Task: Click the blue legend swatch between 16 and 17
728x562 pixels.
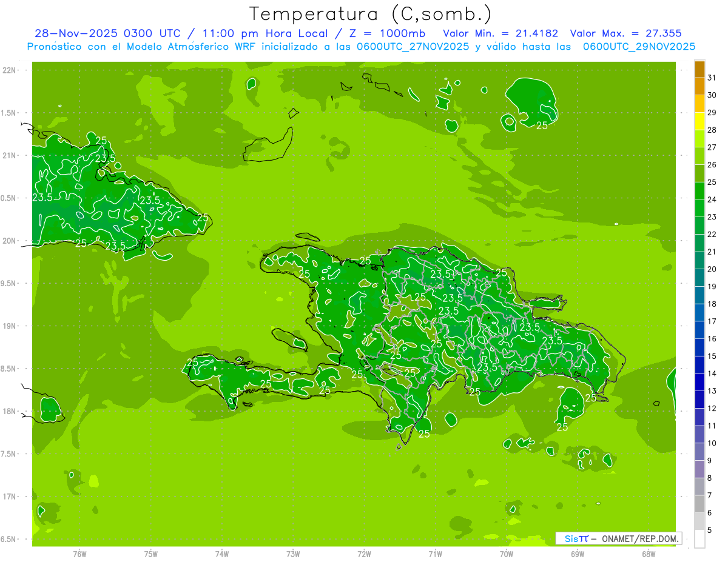Action: (x=699, y=330)
